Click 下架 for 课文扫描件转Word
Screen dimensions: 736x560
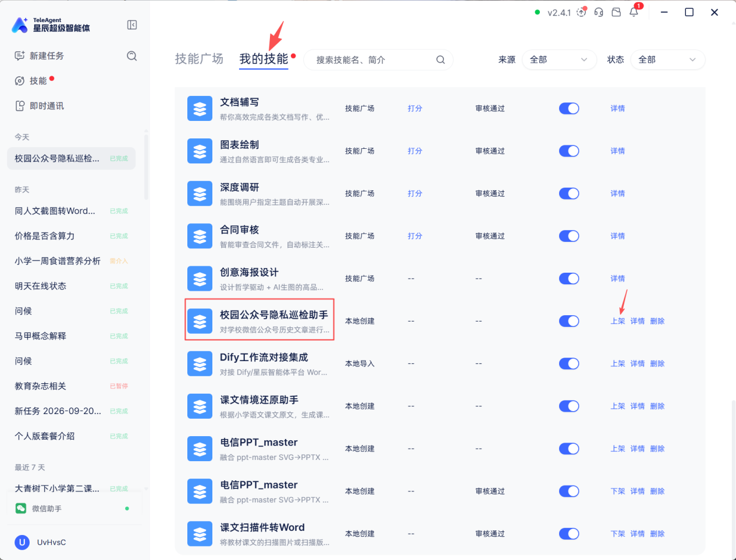tap(618, 534)
